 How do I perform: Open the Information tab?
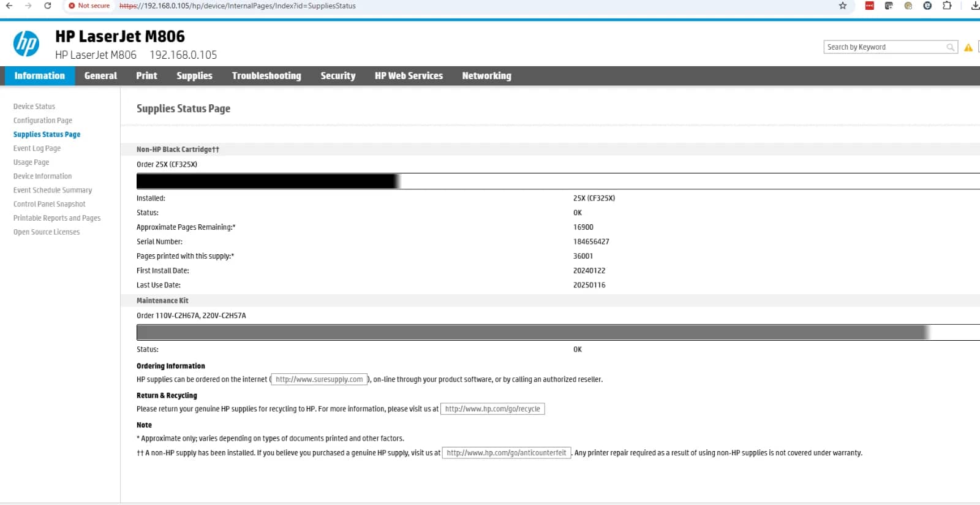(40, 76)
